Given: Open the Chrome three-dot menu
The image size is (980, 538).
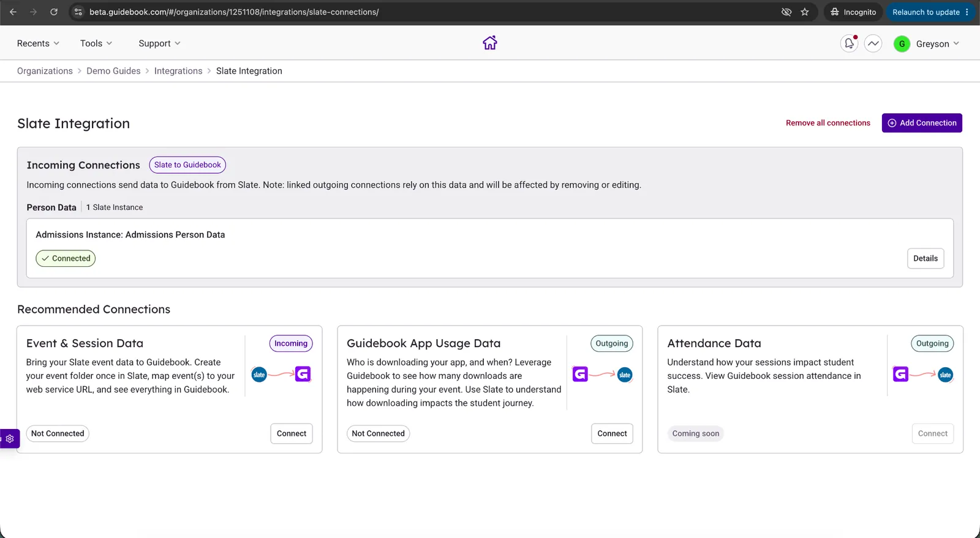Looking at the screenshot, I should click(x=967, y=12).
